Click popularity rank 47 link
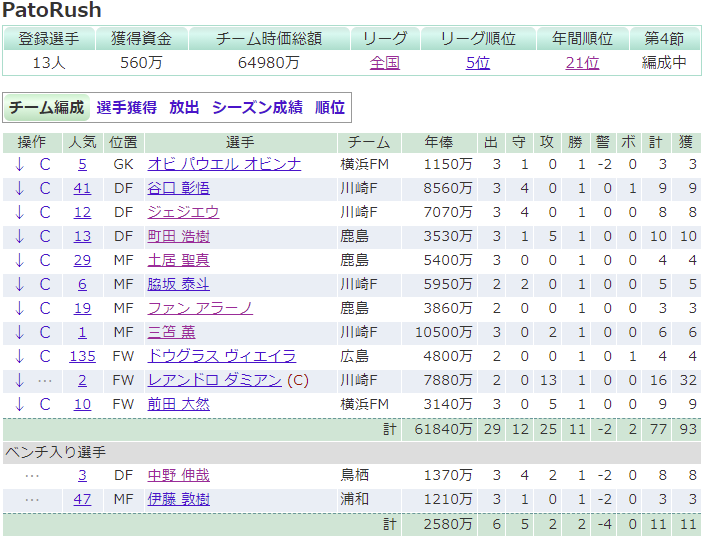Image resolution: width=704 pixels, height=539 pixels. pos(82,499)
